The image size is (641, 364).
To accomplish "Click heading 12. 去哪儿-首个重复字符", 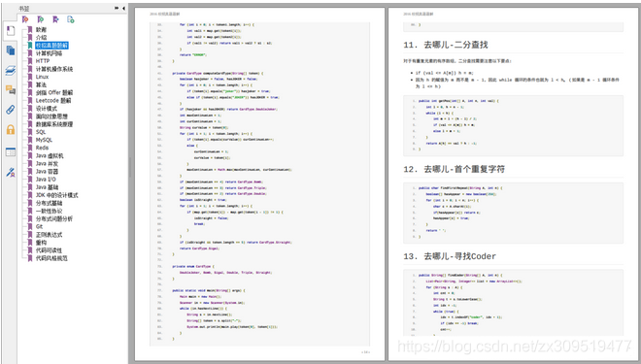I will (455, 169).
